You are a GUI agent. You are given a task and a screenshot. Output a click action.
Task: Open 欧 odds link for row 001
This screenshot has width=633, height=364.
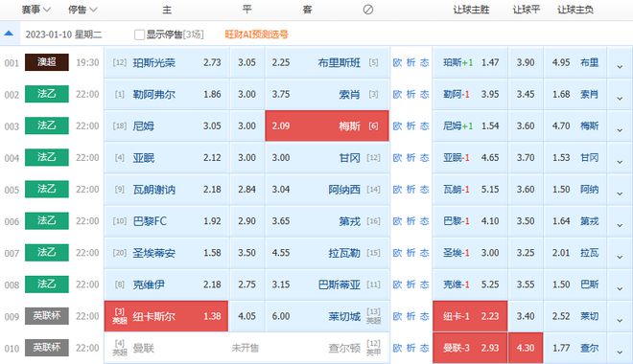tap(397, 62)
